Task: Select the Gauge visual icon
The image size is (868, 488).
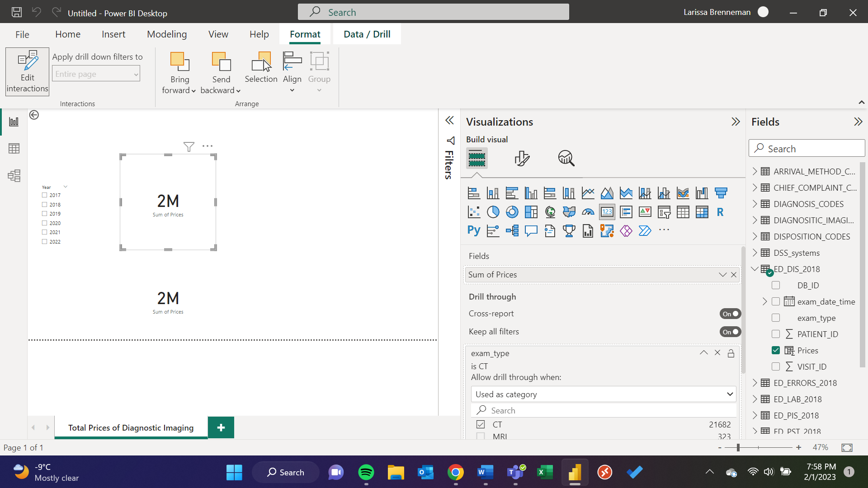Action: tap(588, 212)
